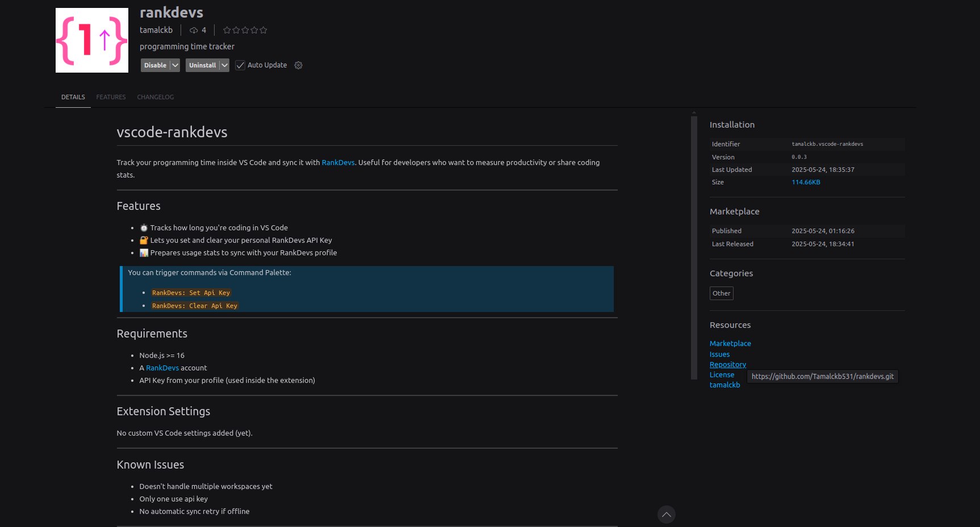Open the extension settings gear icon
980x527 pixels.
pyautogui.click(x=298, y=65)
